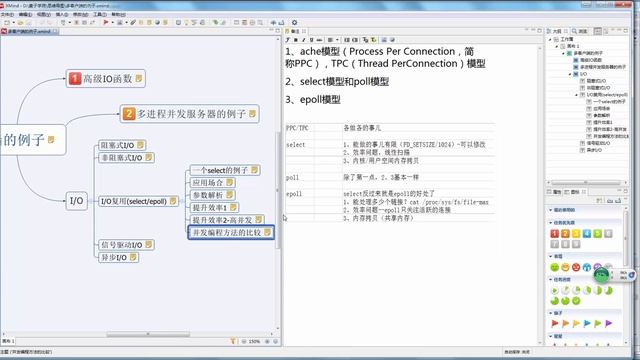Open the 插入 menu

62,14
